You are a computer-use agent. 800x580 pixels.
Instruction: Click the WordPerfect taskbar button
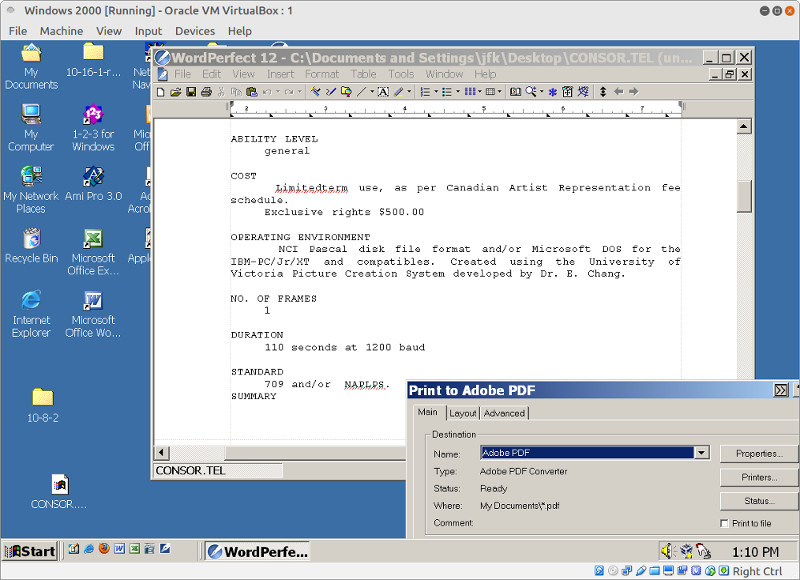coord(258,551)
